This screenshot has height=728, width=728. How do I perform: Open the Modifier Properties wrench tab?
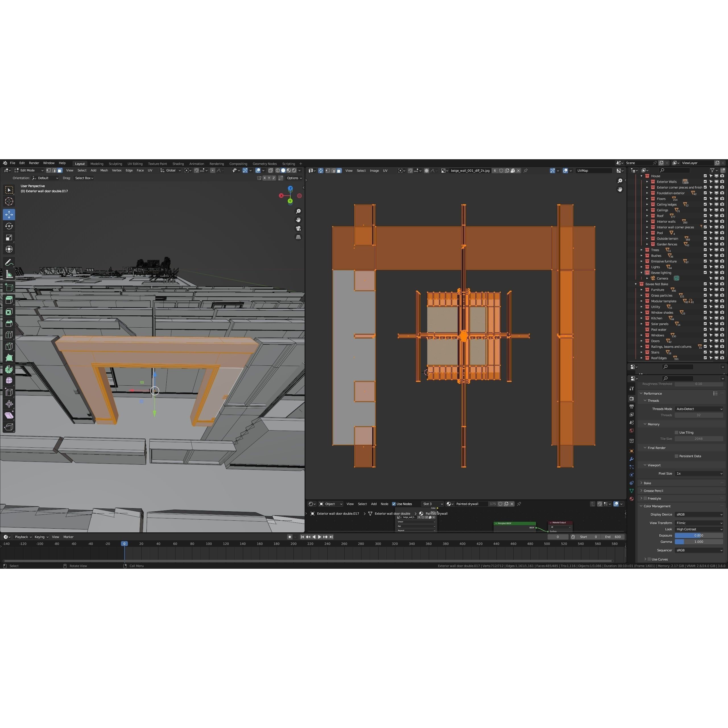click(x=632, y=459)
